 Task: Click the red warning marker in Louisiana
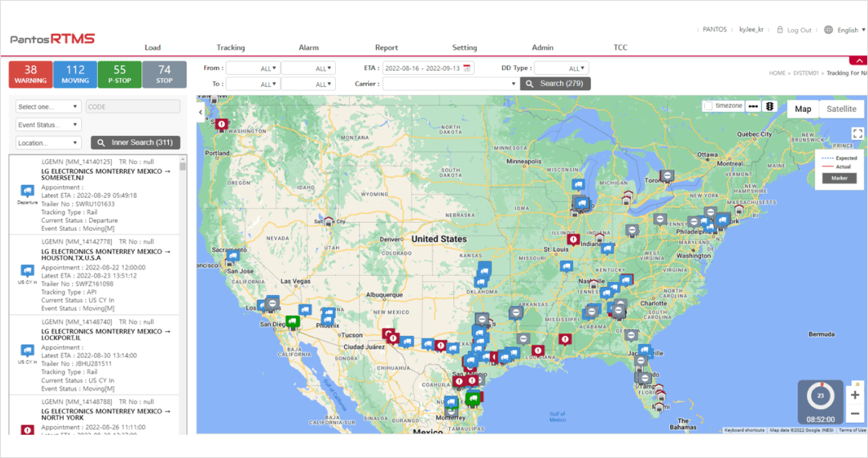(538, 350)
